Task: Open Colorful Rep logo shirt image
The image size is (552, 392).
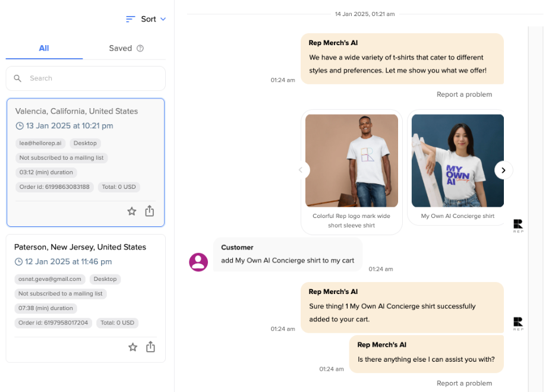Action: click(351, 160)
